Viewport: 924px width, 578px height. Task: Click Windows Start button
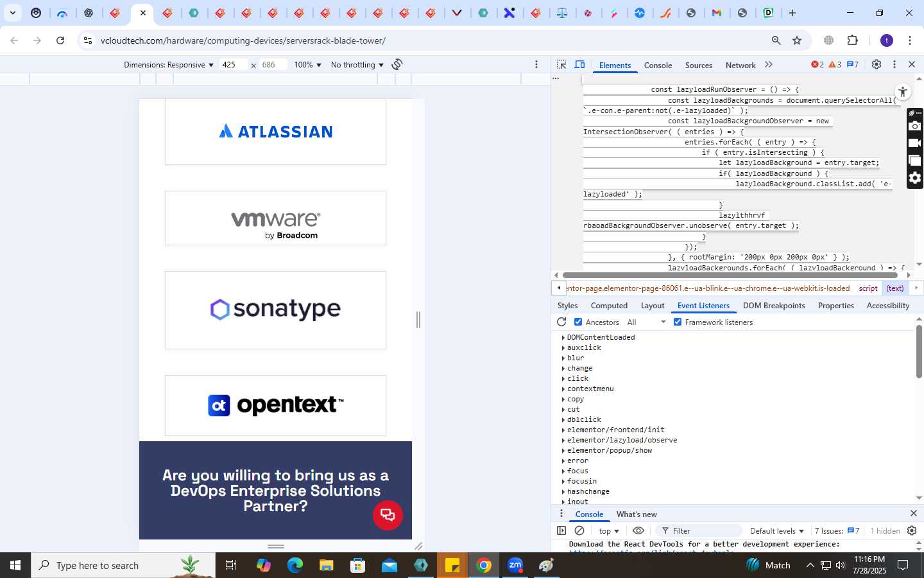(15, 565)
